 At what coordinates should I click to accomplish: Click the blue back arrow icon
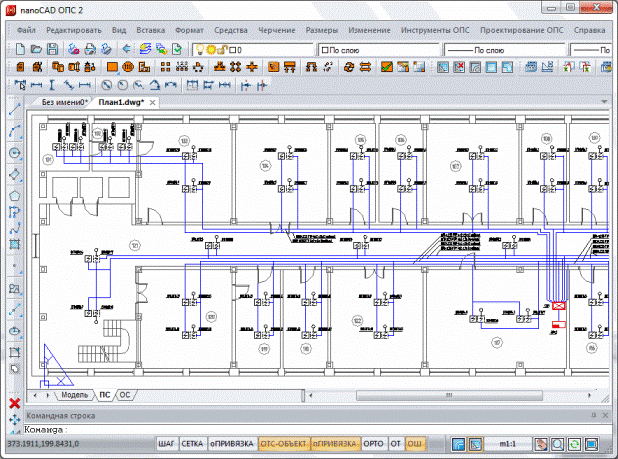click(127, 49)
